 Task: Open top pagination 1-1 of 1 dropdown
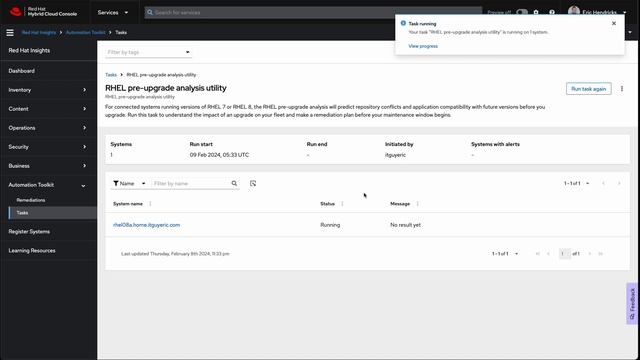pyautogui.click(x=576, y=184)
